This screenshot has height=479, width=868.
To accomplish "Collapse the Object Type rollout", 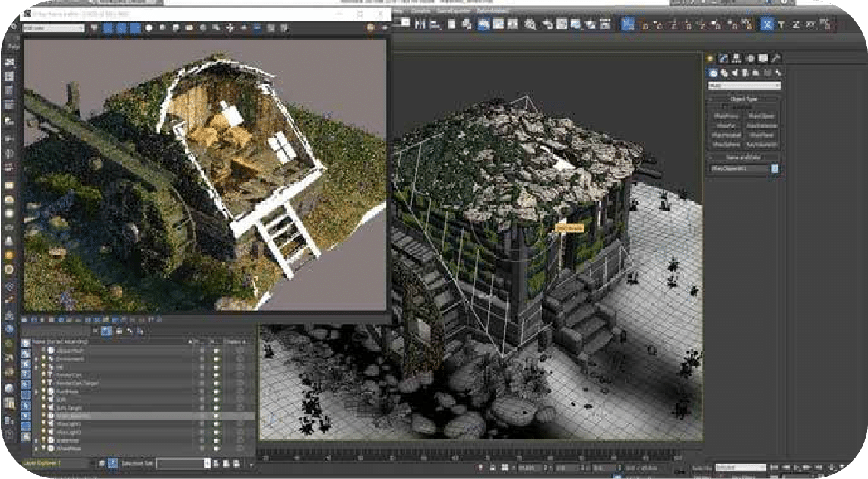I will [x=744, y=99].
